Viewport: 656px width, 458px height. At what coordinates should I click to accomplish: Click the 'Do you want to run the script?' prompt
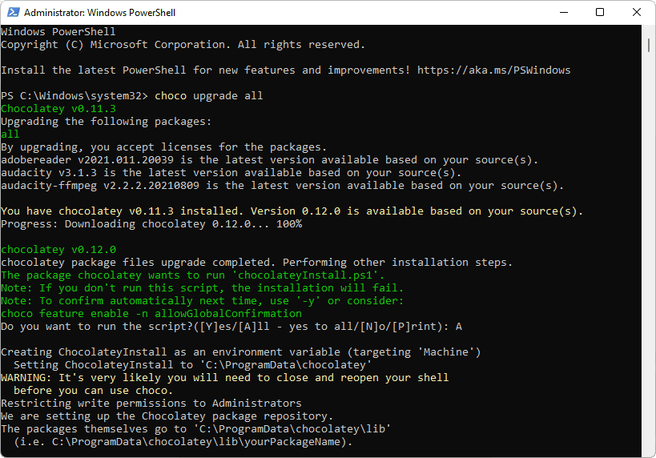(x=231, y=327)
